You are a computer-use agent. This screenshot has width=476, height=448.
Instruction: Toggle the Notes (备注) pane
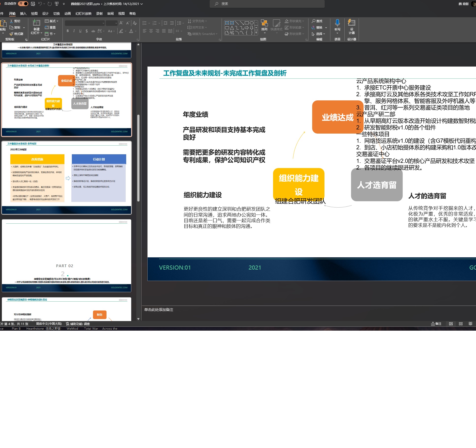click(436, 324)
